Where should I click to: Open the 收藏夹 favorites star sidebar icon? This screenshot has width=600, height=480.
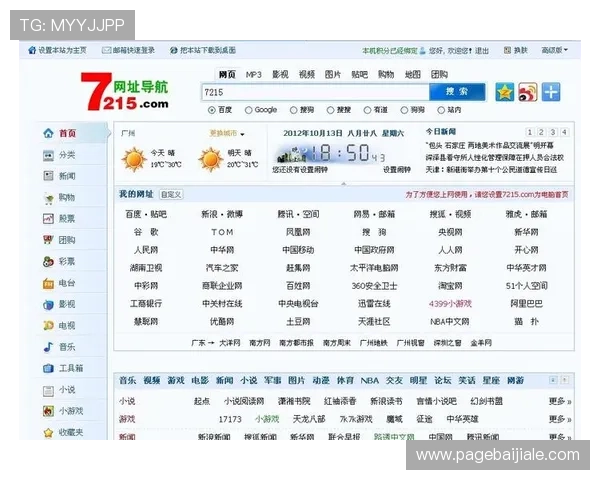click(48, 433)
